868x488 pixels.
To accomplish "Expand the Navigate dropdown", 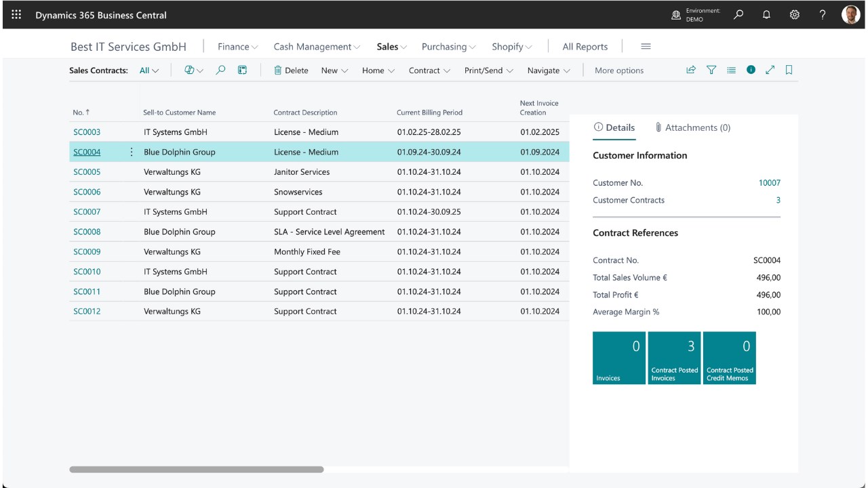I will [549, 70].
